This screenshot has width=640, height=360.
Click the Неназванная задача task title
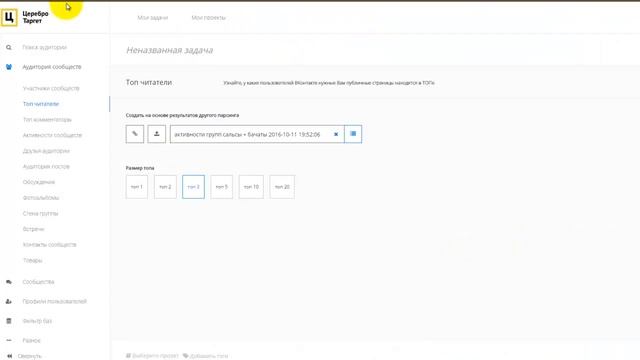[169, 50]
